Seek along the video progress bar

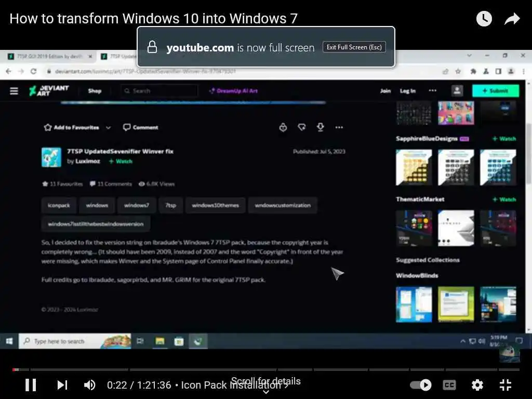coord(265,369)
